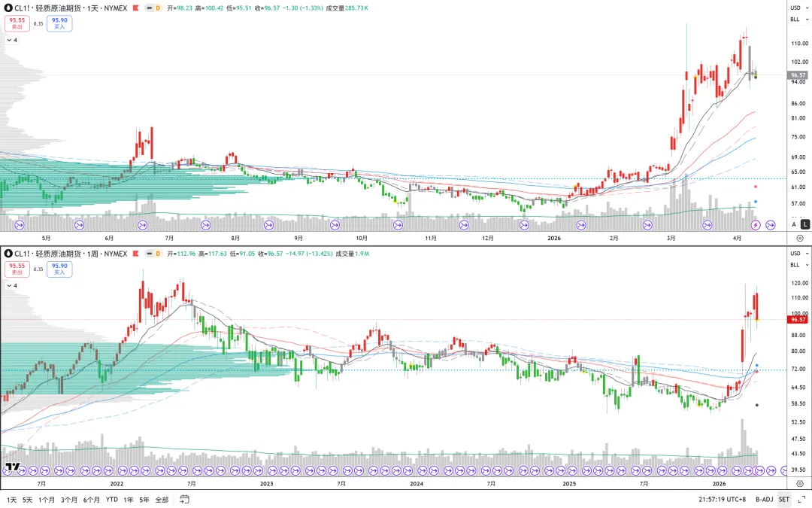Expand the '4' indicators legend on the daily chart

tap(12, 40)
